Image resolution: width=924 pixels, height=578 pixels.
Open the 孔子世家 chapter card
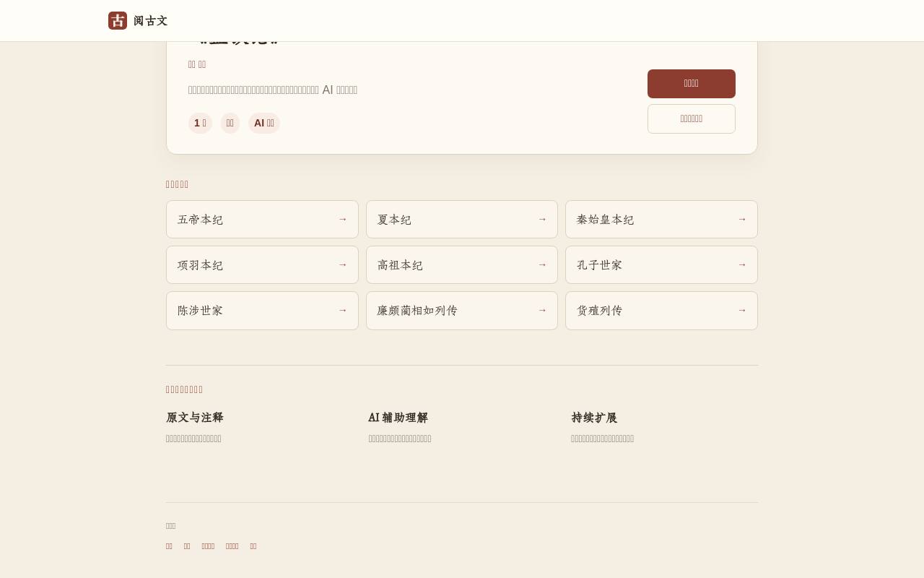point(661,265)
